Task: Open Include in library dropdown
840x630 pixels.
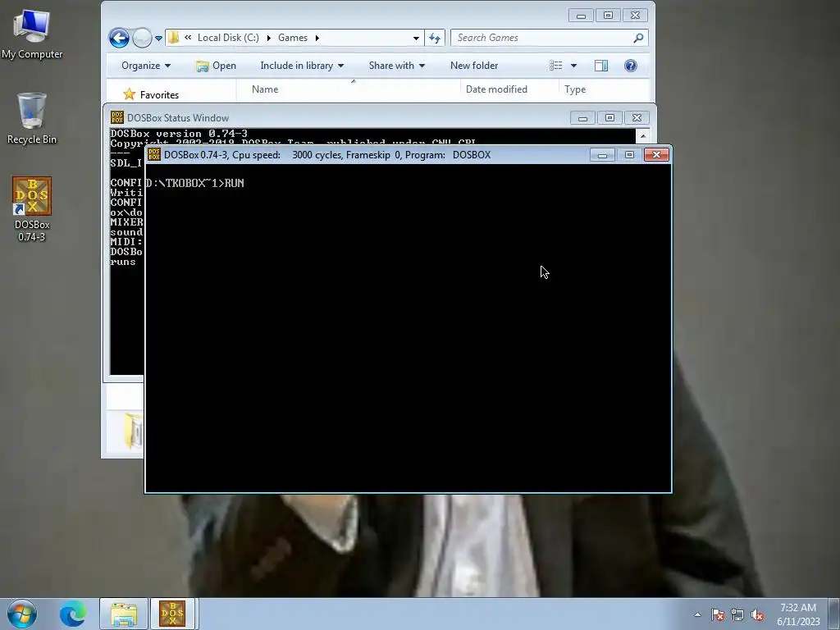Action: pos(302,66)
